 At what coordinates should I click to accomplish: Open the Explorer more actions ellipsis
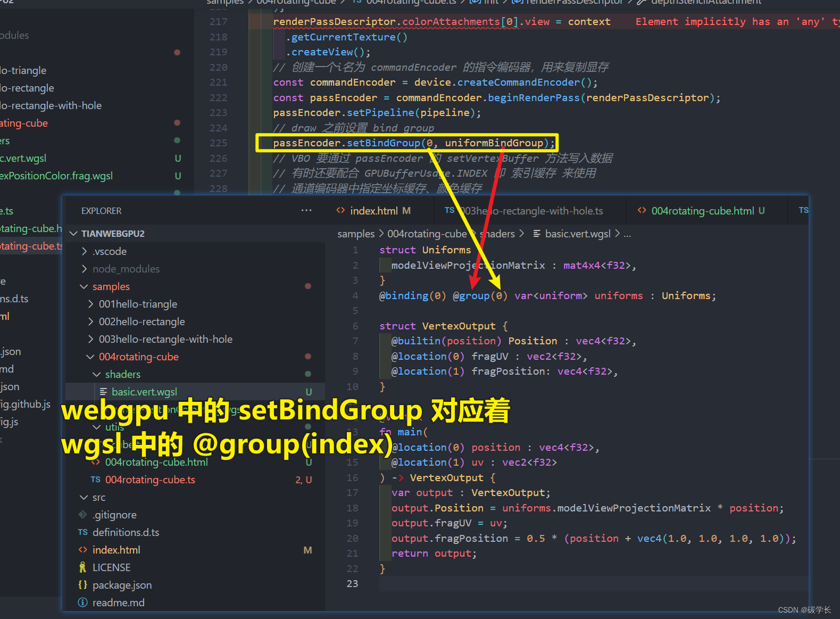tap(306, 211)
